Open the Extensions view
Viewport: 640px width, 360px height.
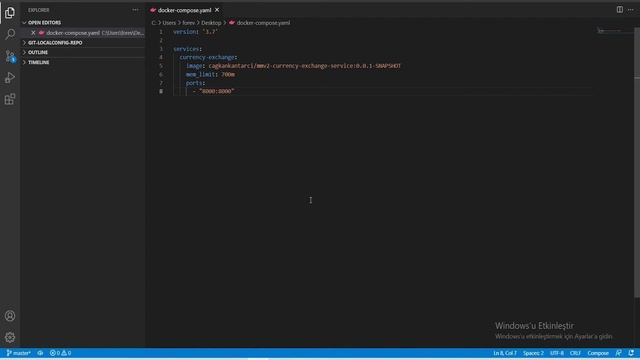pyautogui.click(x=10, y=99)
